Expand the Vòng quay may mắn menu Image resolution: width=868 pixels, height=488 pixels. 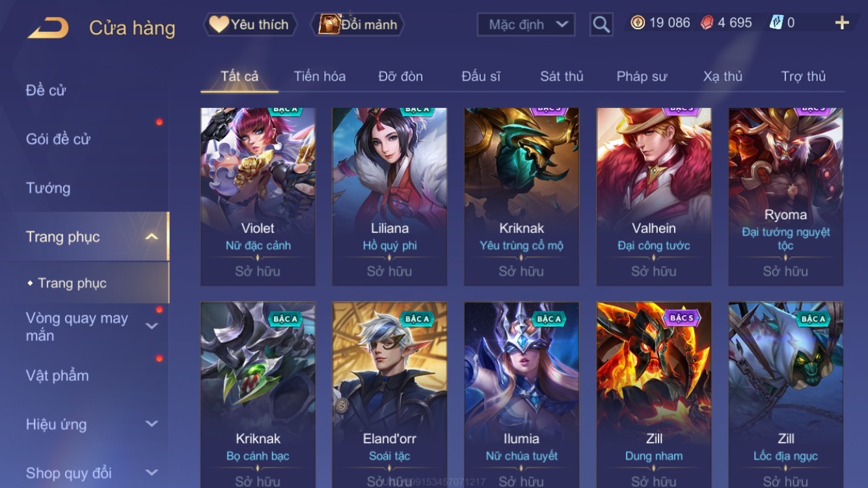pyautogui.click(x=152, y=327)
